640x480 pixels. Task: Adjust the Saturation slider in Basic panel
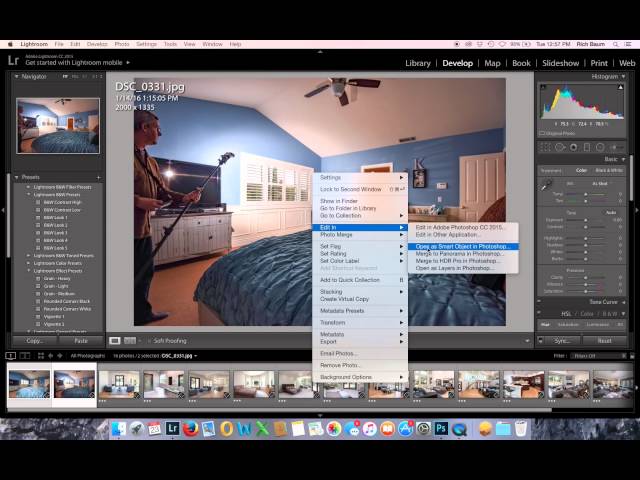point(586,291)
